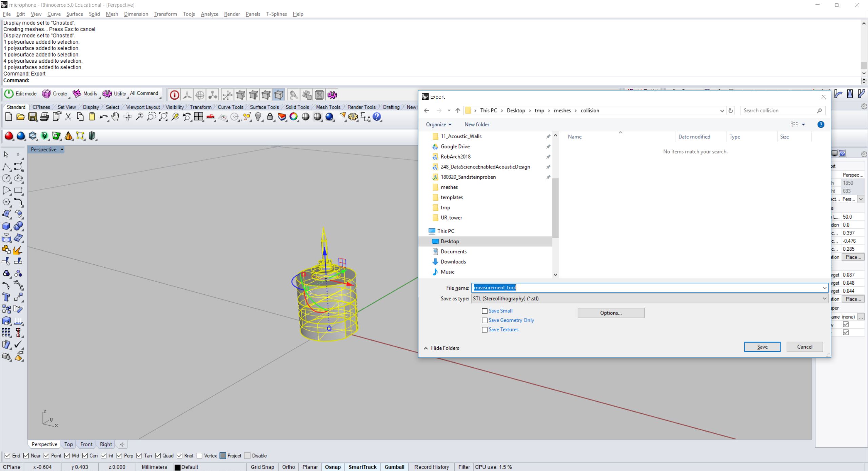The image size is (868, 471).
Task: Enable Save Small checkbox
Action: pyautogui.click(x=485, y=310)
